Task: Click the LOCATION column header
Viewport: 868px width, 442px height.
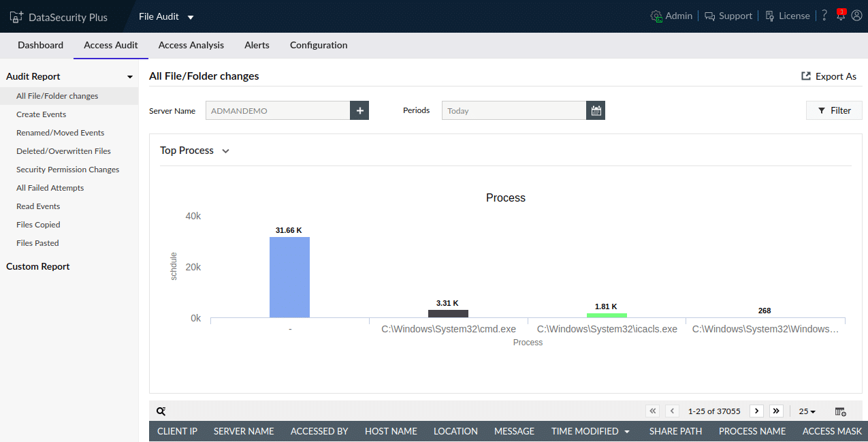Action: pyautogui.click(x=455, y=431)
